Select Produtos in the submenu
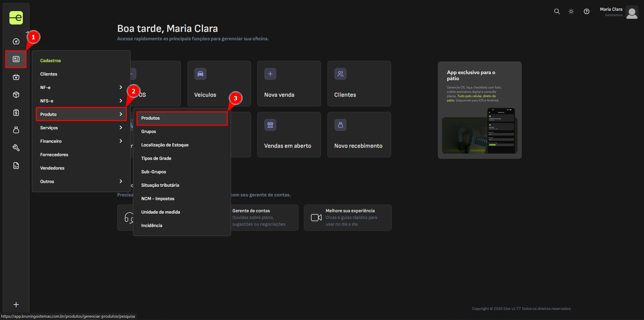Screen dimensions: 644x320 (x=182, y=118)
